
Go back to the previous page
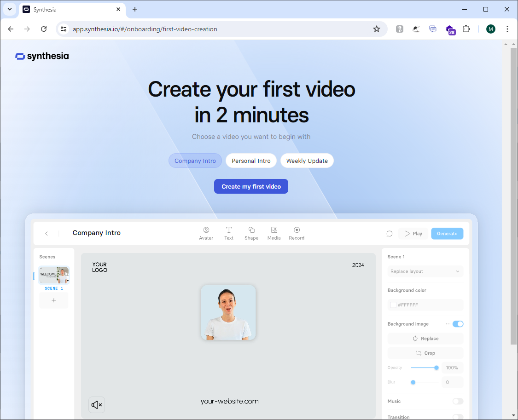coord(11,29)
